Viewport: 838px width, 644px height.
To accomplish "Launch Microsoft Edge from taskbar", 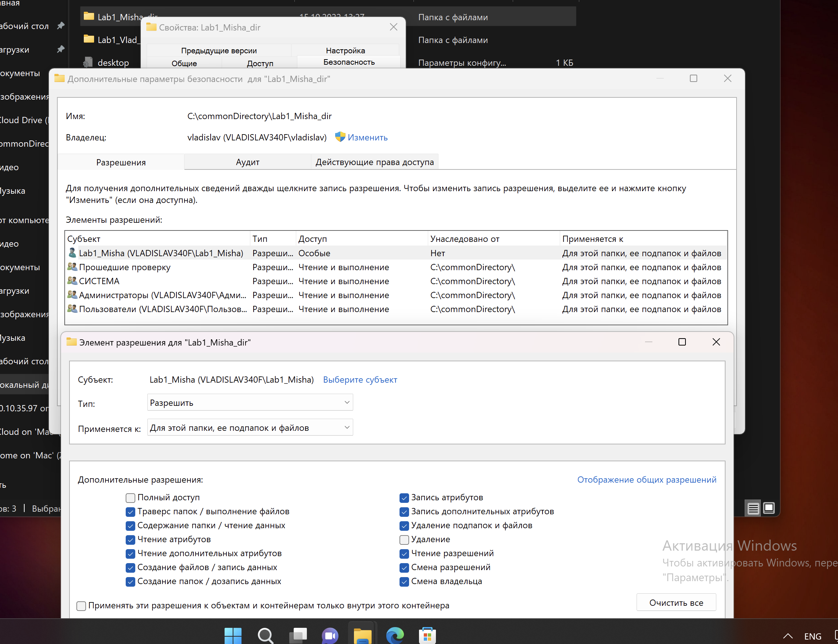I will tap(395, 635).
